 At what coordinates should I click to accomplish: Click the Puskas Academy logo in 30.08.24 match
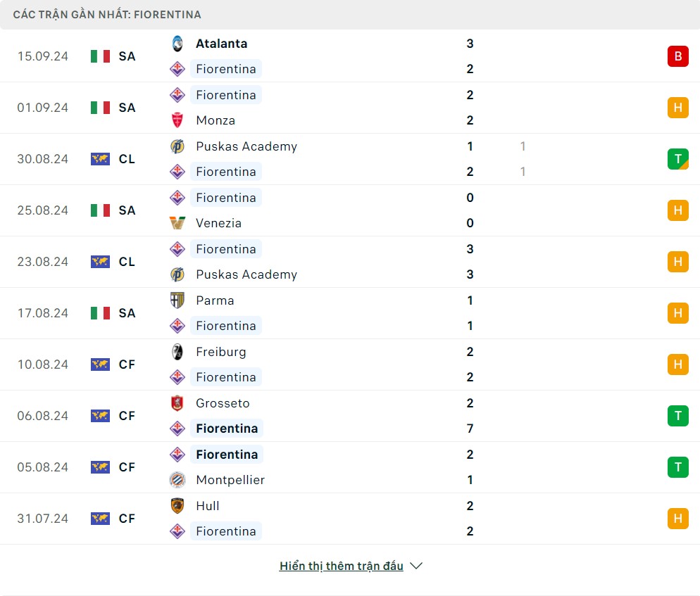(177, 146)
